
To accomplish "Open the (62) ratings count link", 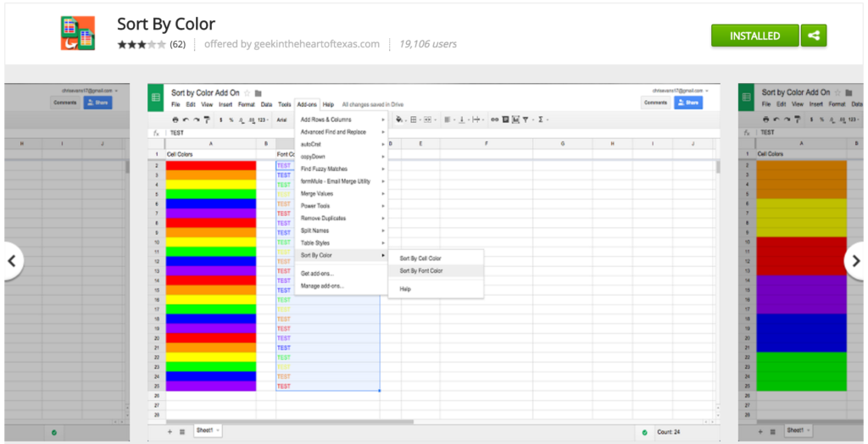I will (x=177, y=44).
